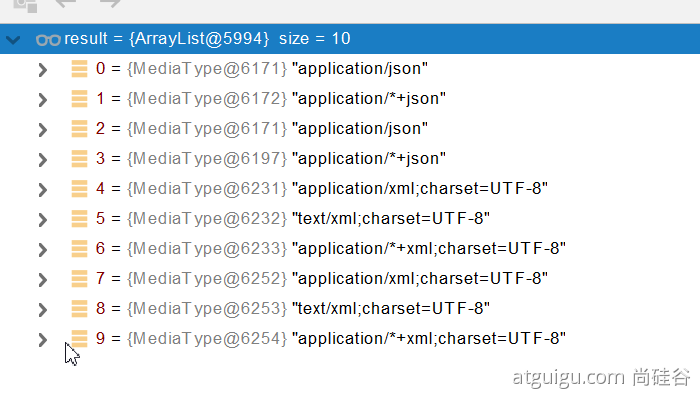Image resolution: width=700 pixels, height=398 pixels.
Task: Select value "application/json" of element 2
Action: coord(360,129)
